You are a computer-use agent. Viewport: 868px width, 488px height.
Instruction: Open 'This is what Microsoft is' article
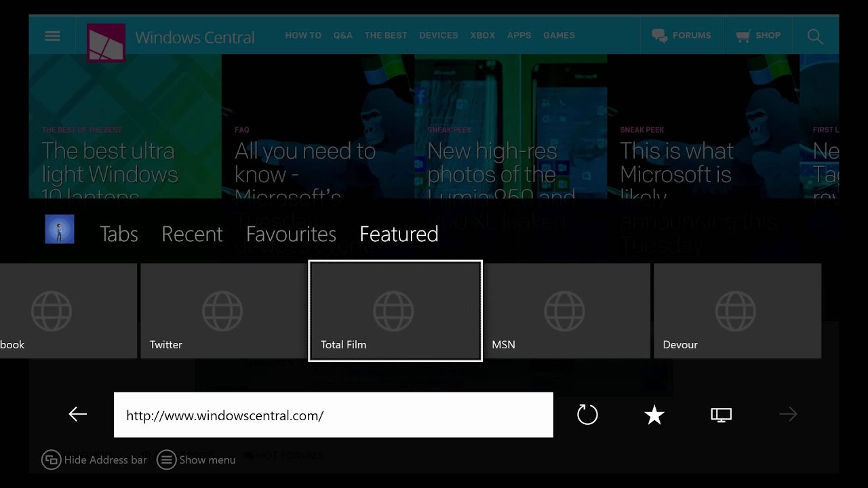click(703, 126)
